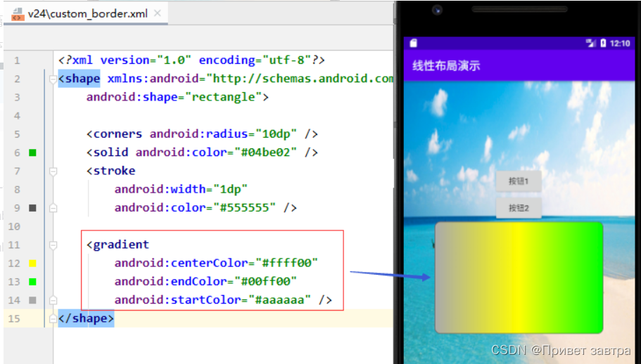Click line number 10 in the gutter
641x364 pixels.
tap(14, 226)
